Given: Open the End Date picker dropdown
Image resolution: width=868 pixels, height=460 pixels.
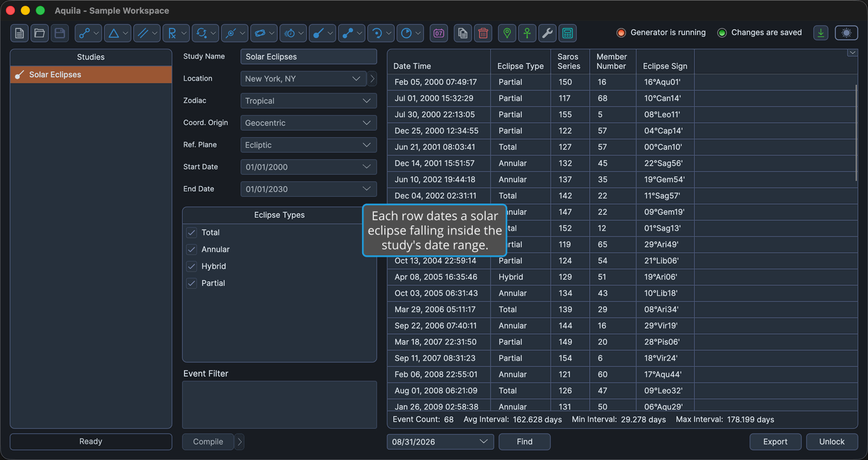Looking at the screenshot, I should pyautogui.click(x=309, y=189).
